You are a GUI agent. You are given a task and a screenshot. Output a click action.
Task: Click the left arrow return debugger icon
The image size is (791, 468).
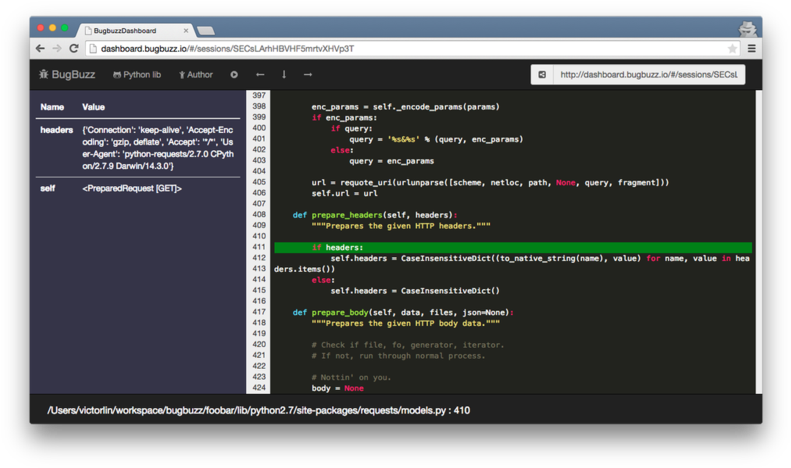coord(260,75)
